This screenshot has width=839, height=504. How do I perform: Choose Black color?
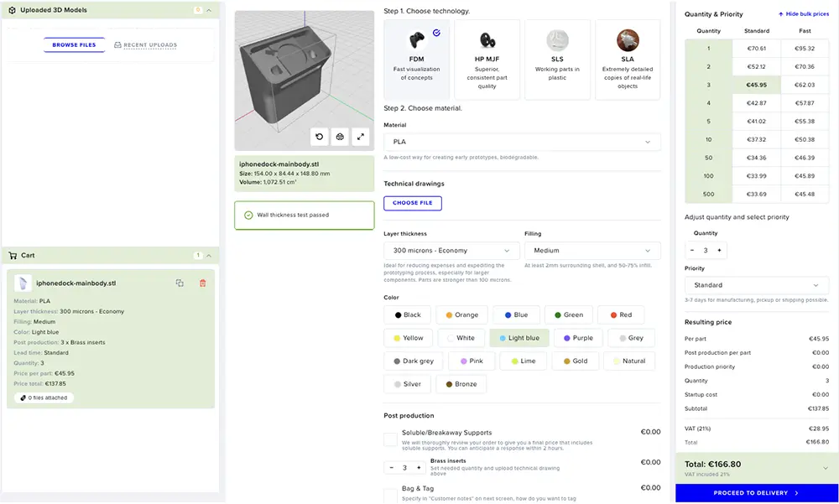[x=408, y=314]
